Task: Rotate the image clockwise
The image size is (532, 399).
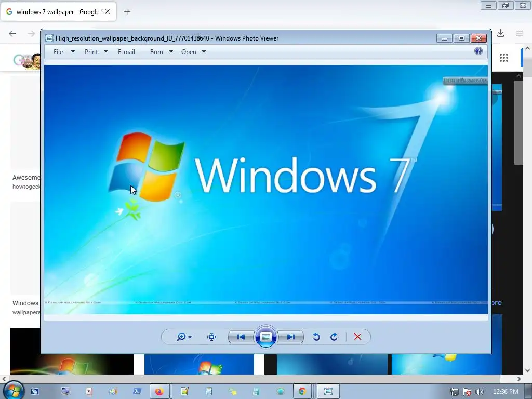Action: point(334,337)
